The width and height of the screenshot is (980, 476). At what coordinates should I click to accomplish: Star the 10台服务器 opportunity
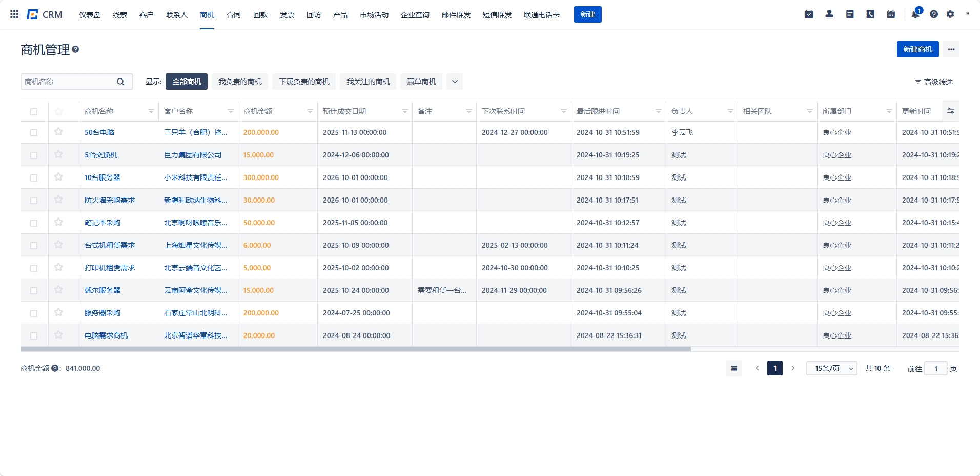pyautogui.click(x=58, y=177)
